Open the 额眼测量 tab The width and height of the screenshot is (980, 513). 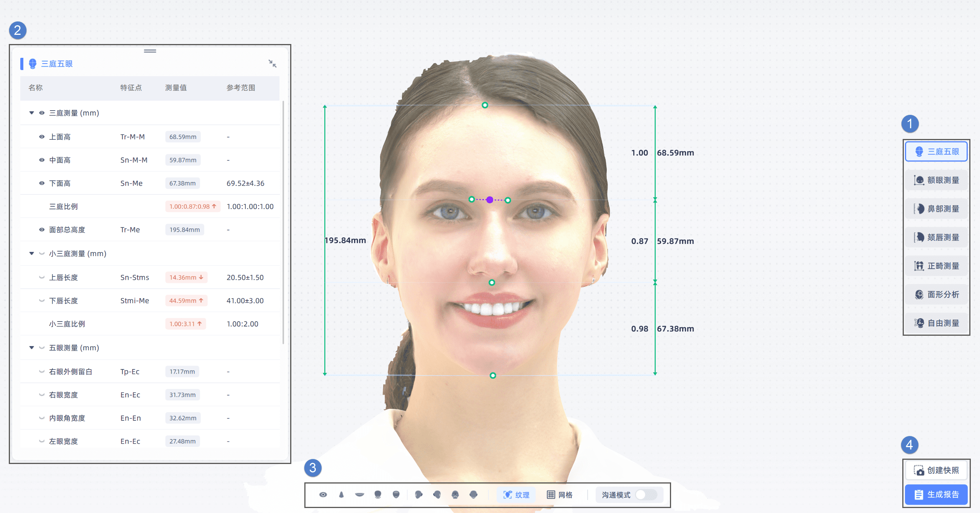coord(936,180)
